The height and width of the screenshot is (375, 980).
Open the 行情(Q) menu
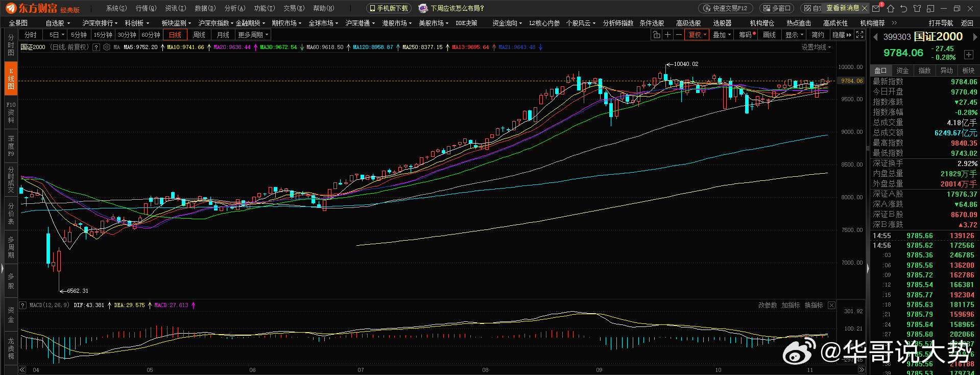146,8
